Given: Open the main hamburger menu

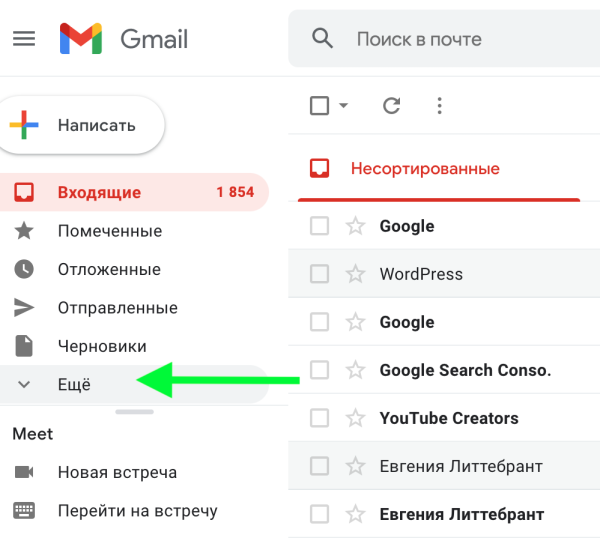Looking at the screenshot, I should [x=23, y=39].
